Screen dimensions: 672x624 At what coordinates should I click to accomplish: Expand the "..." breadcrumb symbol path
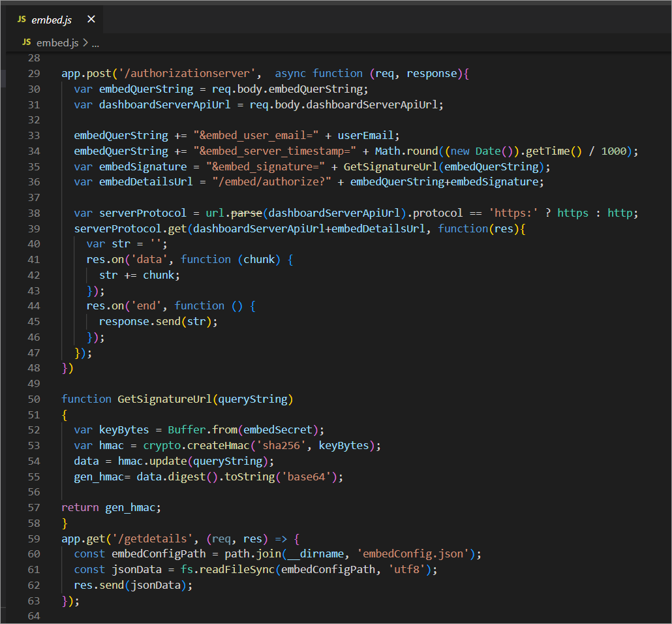[95, 42]
